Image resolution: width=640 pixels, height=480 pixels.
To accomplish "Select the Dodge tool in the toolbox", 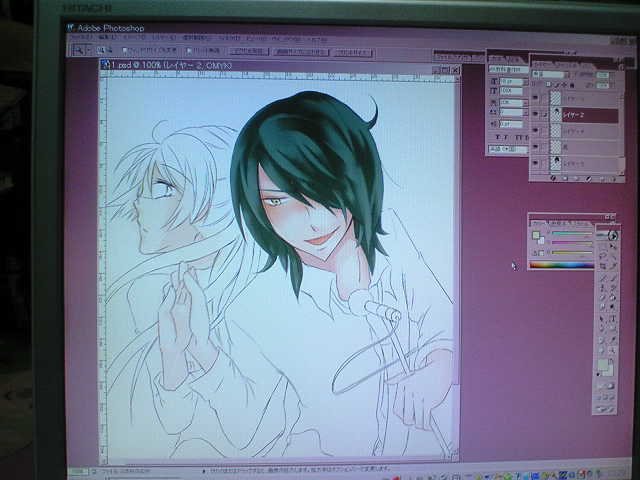I will (613, 307).
